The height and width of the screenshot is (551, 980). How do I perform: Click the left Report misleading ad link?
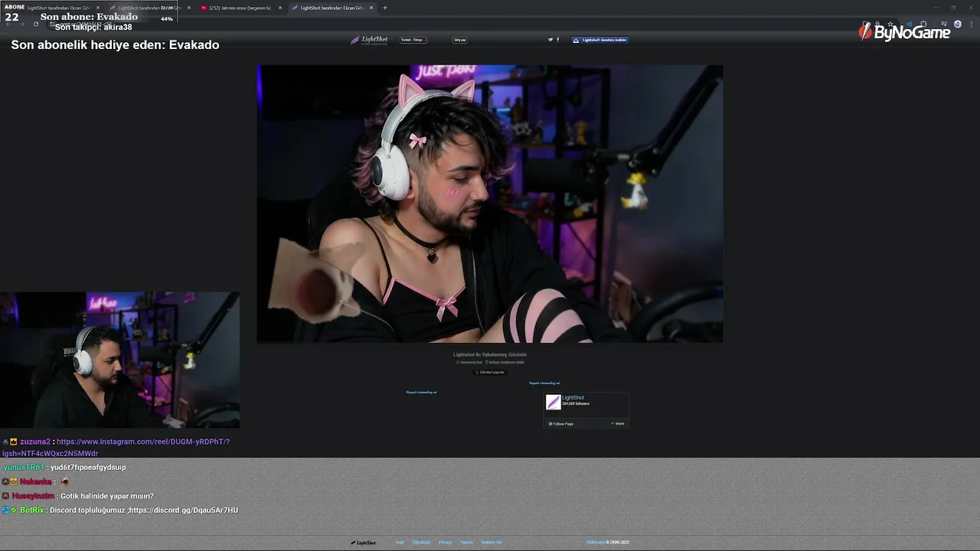tap(421, 392)
